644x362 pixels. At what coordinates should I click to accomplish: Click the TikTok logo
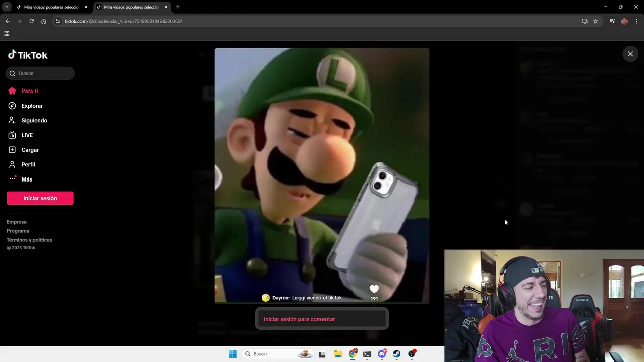pos(28,55)
